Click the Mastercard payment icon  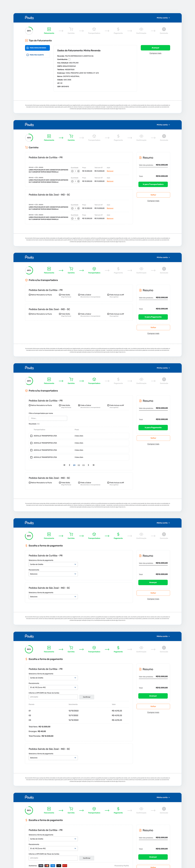[47, 865]
